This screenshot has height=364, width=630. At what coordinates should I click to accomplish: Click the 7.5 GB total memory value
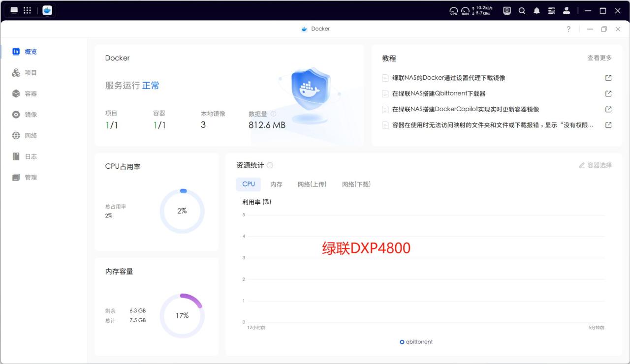[138, 320]
